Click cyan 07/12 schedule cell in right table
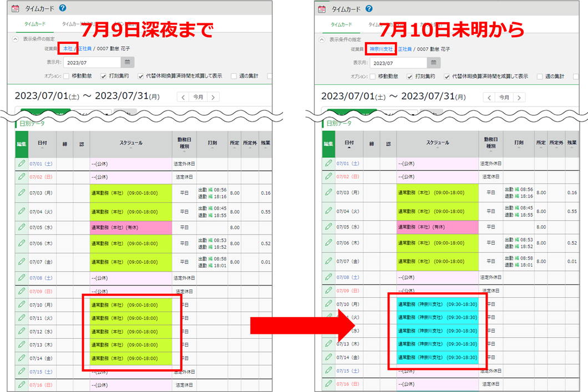 point(437,331)
